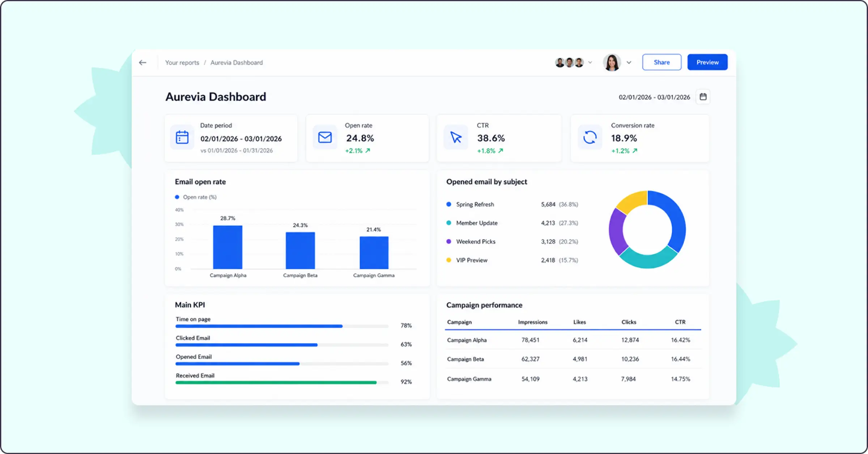Click the CTR cursor icon
This screenshot has width=868, height=454.
[x=456, y=137]
